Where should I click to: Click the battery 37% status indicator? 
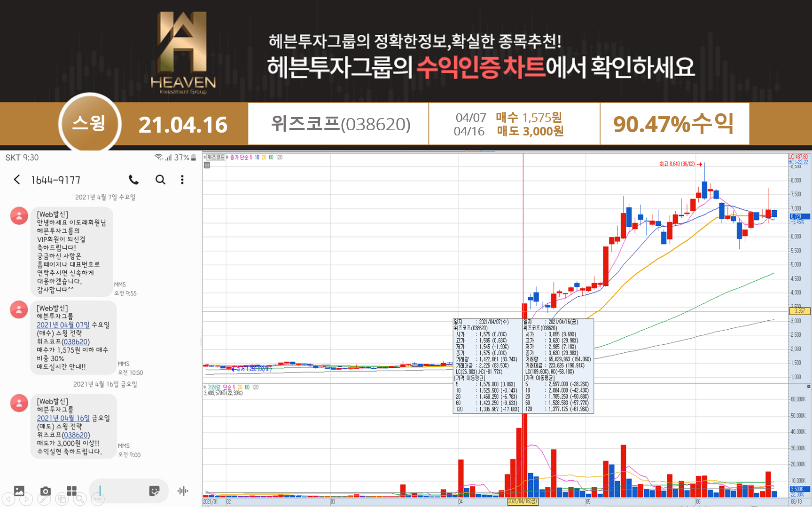185,158
